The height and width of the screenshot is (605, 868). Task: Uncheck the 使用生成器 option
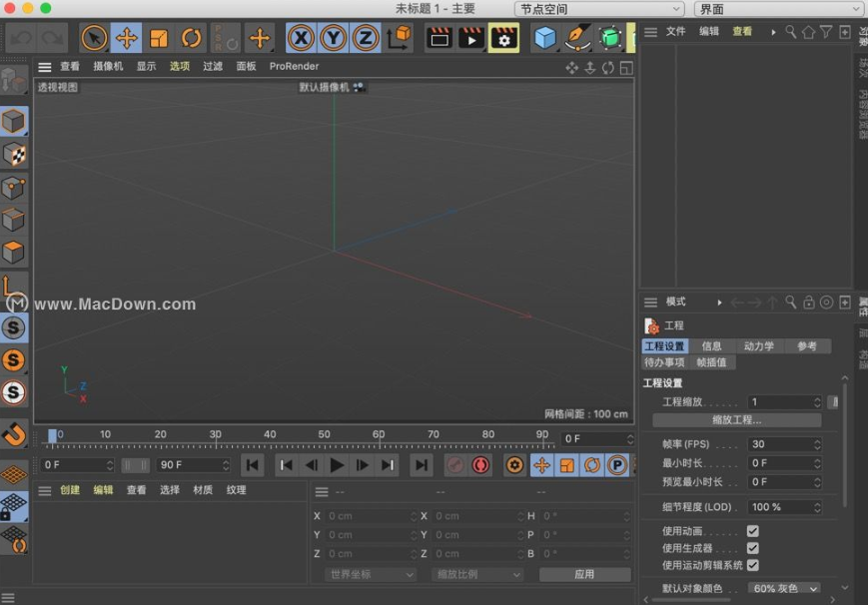(x=754, y=547)
